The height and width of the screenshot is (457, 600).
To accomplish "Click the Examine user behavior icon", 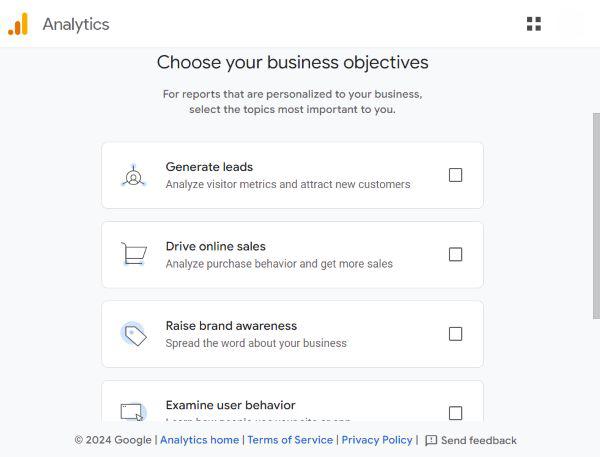I will pyautogui.click(x=133, y=411).
